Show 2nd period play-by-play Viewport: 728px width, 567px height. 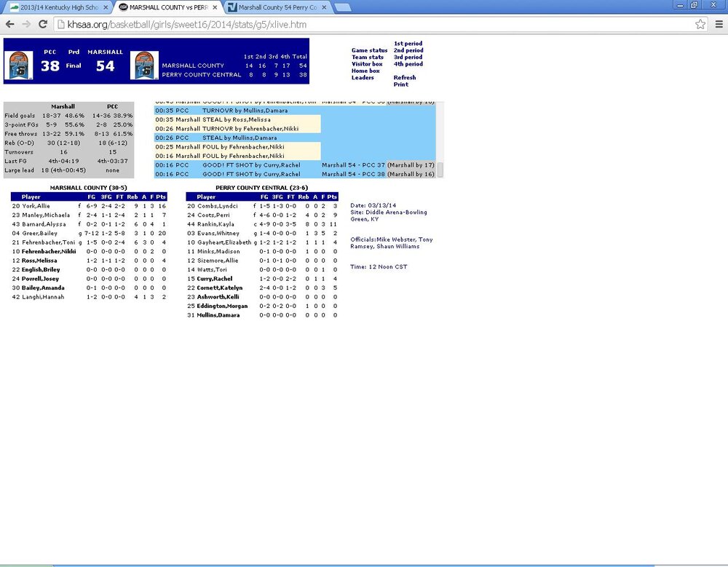coord(408,50)
